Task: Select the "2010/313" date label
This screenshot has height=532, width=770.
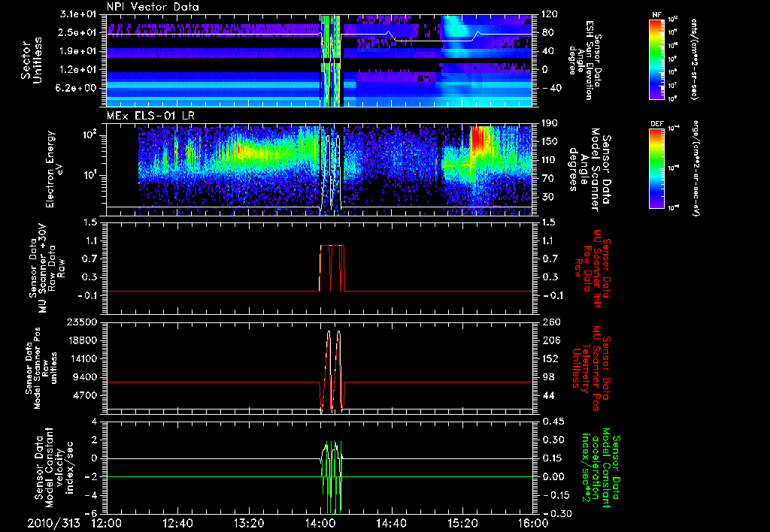Action: pos(53,523)
